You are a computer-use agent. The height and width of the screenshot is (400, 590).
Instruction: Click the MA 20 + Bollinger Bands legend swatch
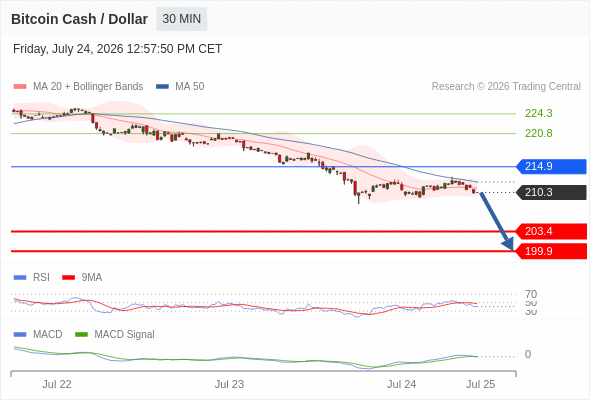click(20, 87)
